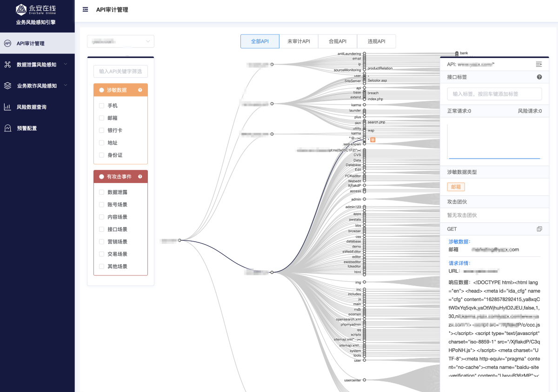Click the 数据泄露风险感知 sidebar icon
Image resolution: width=558 pixels, height=392 pixels.
7,65
